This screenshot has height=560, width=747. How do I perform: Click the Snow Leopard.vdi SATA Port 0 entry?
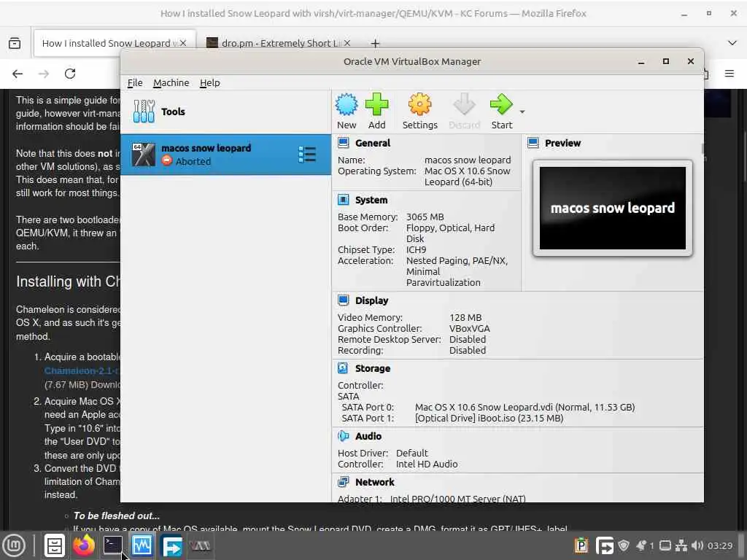click(525, 407)
